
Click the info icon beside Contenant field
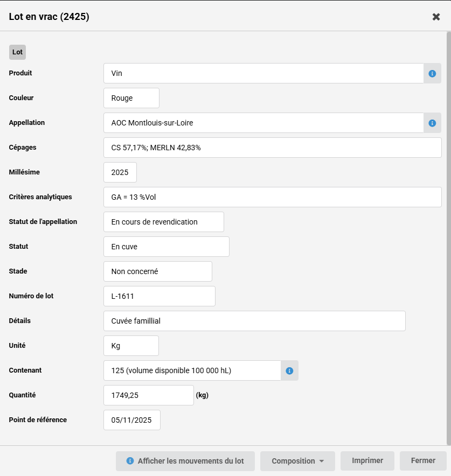coord(289,370)
